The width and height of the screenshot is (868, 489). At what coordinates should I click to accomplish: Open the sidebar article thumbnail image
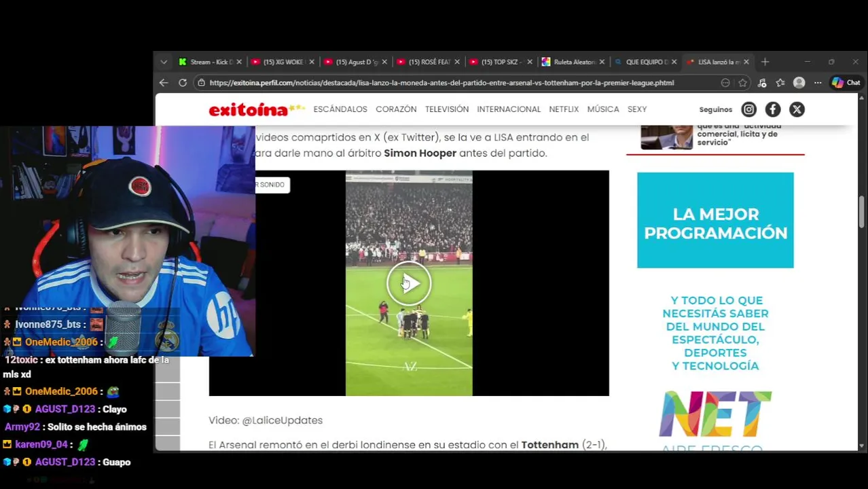pyautogui.click(x=666, y=137)
